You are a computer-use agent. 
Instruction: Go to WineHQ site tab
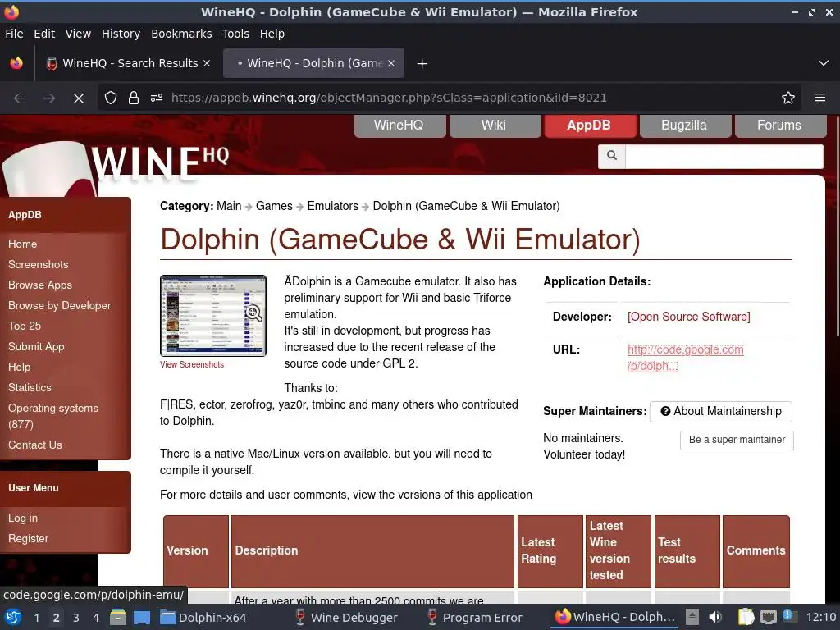tap(399, 126)
